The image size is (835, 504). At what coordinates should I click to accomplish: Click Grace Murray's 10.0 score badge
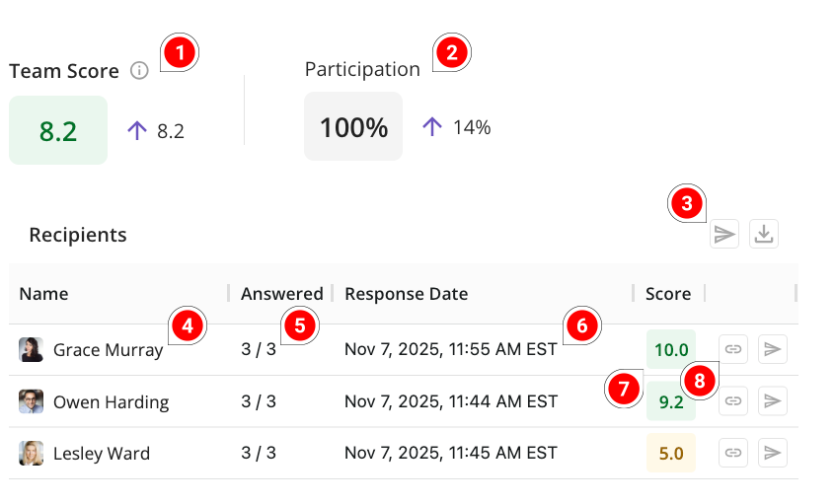coord(671,349)
